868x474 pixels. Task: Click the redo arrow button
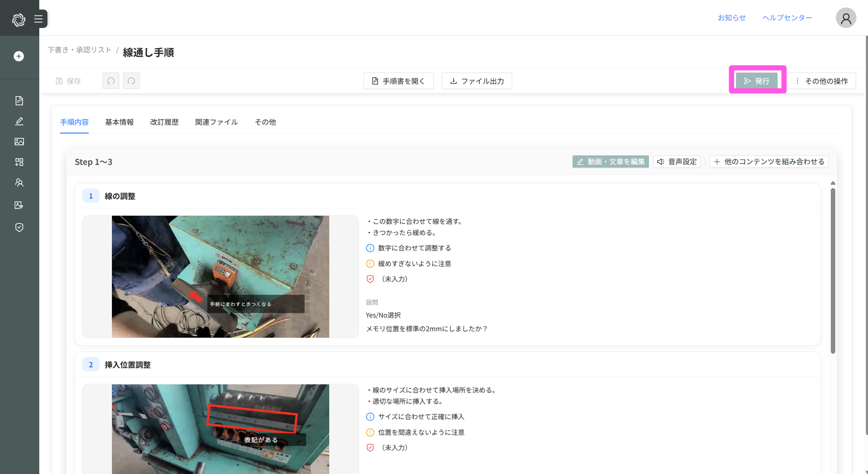[131, 81]
